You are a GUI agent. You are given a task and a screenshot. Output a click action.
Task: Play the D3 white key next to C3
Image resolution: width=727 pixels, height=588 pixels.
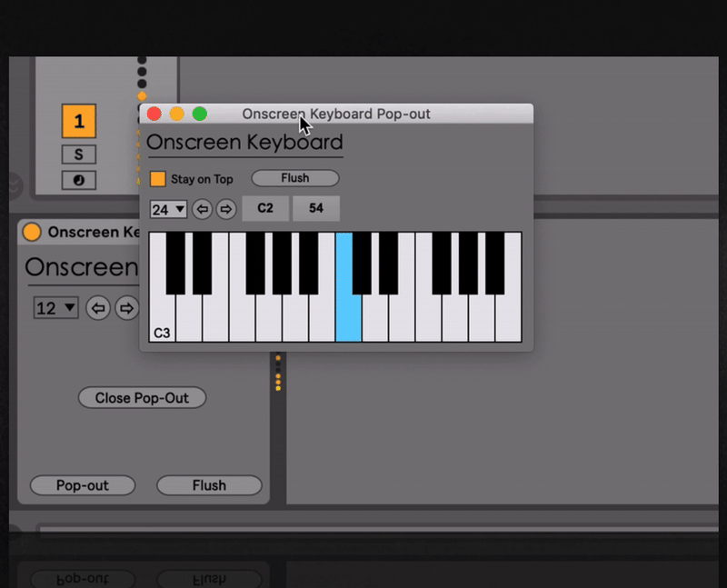[x=189, y=320]
